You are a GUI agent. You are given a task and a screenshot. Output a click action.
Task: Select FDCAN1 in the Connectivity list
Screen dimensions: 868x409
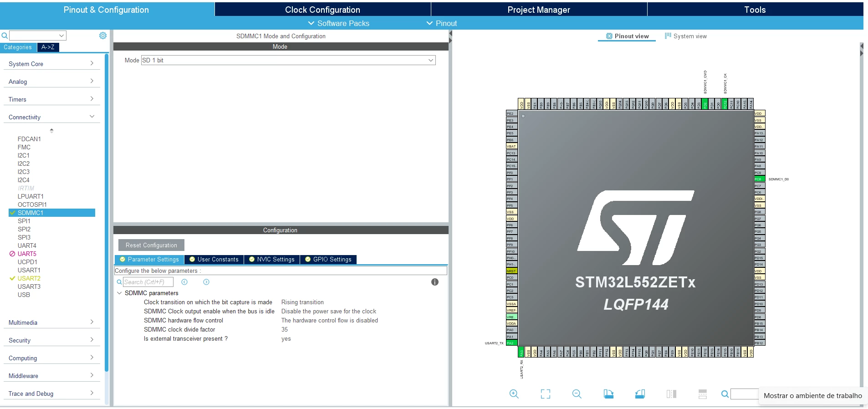tap(29, 139)
